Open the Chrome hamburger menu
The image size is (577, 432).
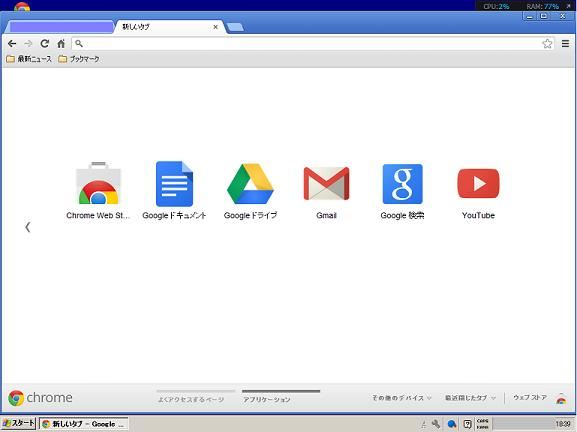click(x=566, y=44)
